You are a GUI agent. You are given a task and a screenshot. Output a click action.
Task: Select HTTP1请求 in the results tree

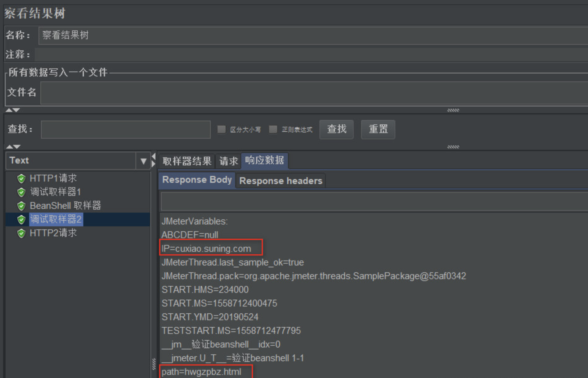click(53, 178)
